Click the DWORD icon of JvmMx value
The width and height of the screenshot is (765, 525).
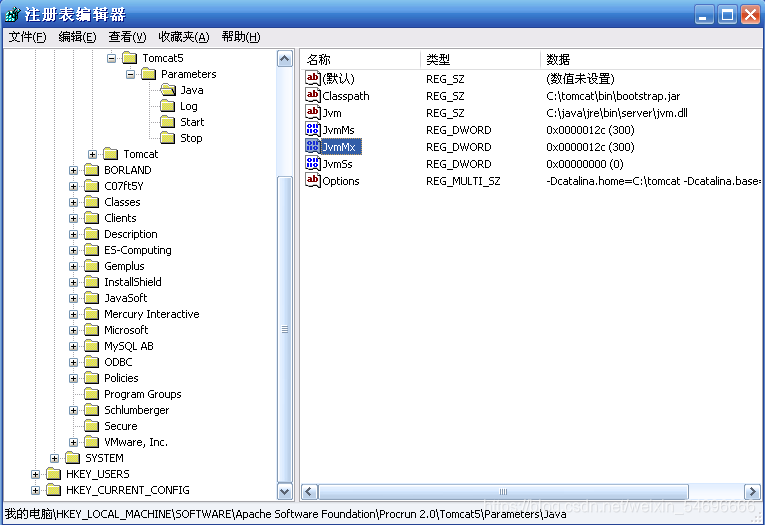click(x=313, y=146)
